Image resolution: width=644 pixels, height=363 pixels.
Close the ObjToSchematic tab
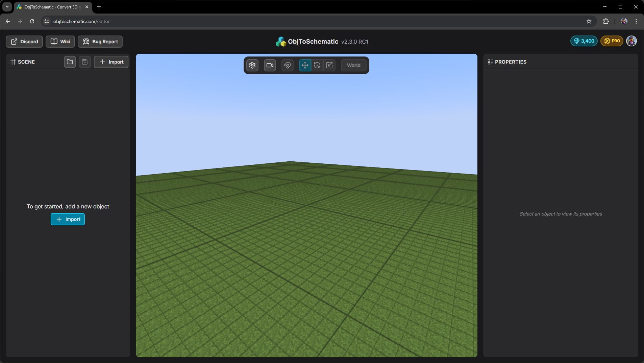[87, 7]
